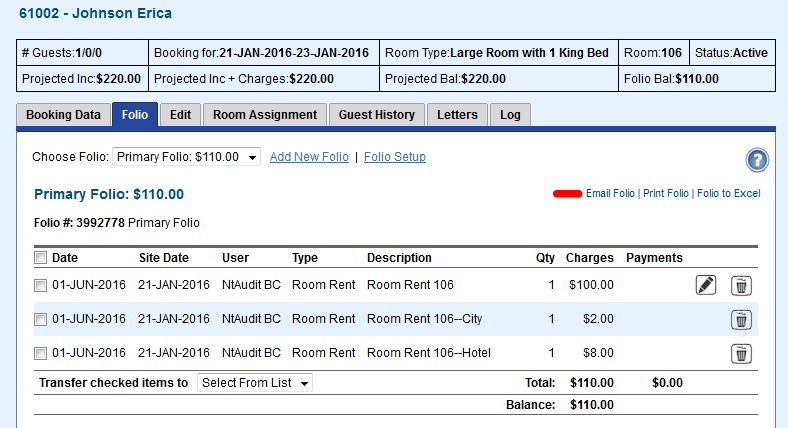Screen dimensions: 788x428
Task: Open the Choose Folio dropdown
Action: 186,157
